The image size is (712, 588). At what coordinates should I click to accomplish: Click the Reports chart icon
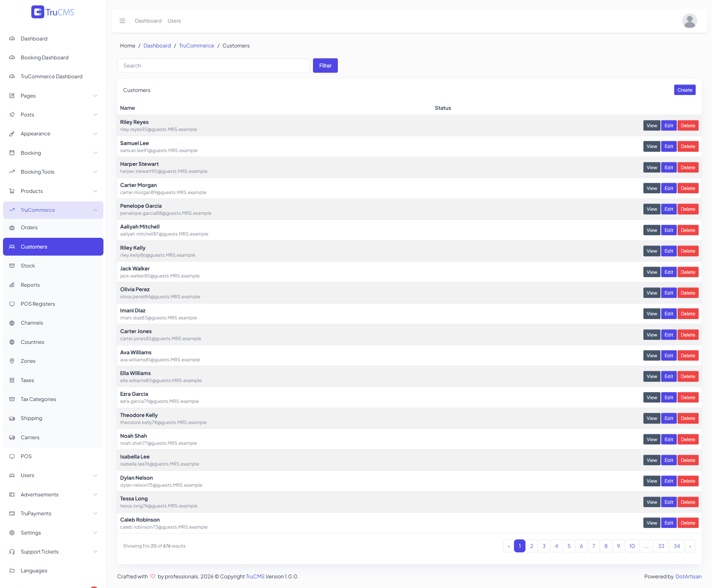(x=12, y=285)
